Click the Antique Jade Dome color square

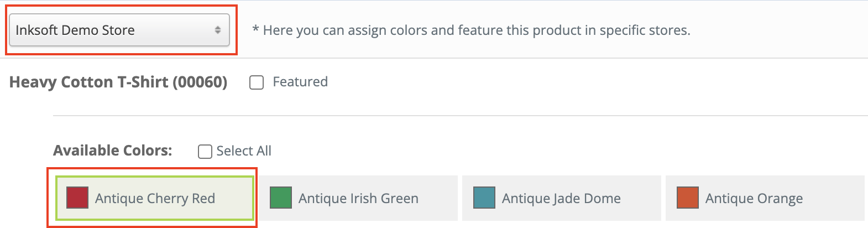click(484, 198)
